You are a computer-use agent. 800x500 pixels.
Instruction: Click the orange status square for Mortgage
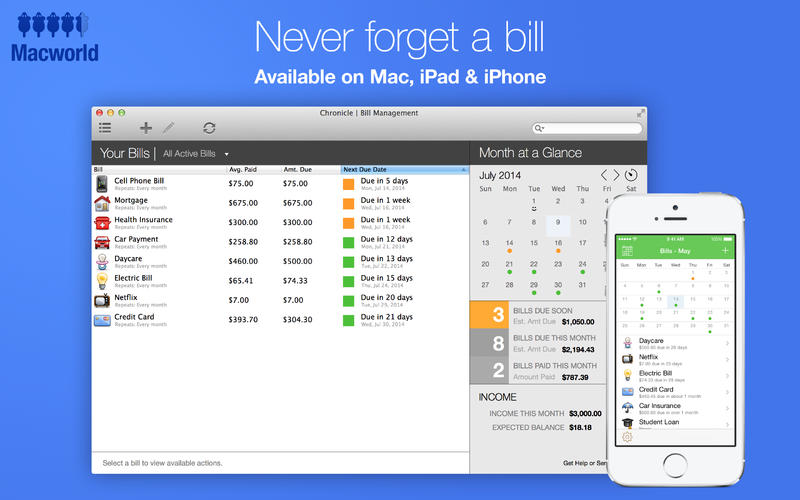tap(348, 204)
